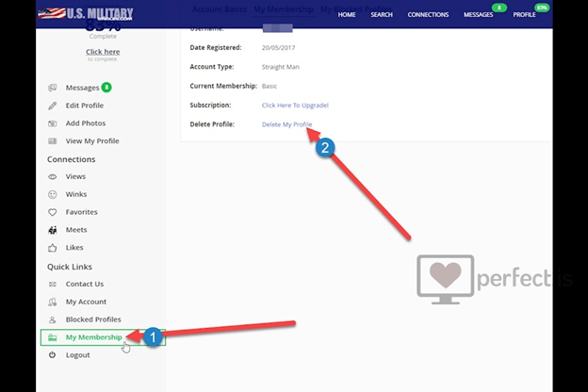This screenshot has width=588, height=392.
Task: Click the 'Straight Man' account type value
Action: (x=281, y=67)
